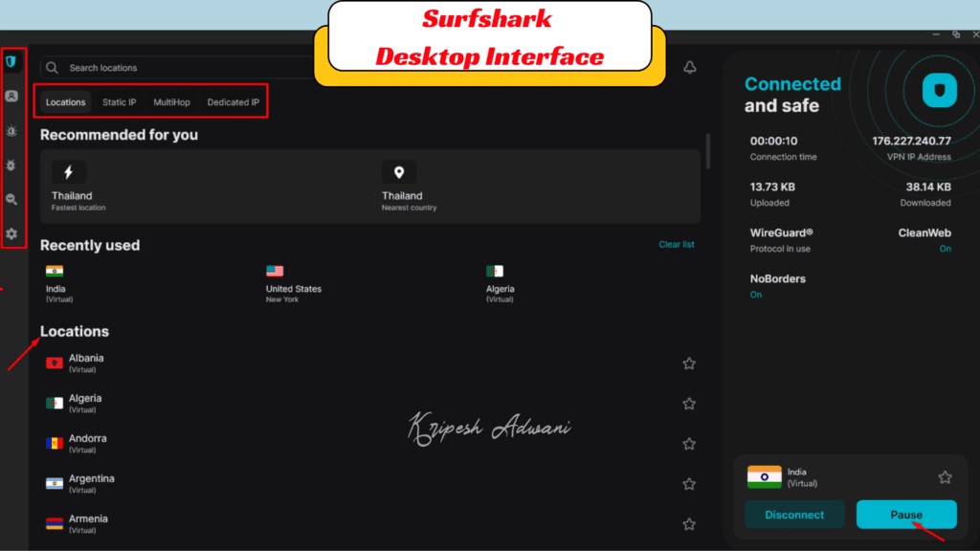Open Surfshark Search from the sidebar
980x551 pixels.
point(12,199)
